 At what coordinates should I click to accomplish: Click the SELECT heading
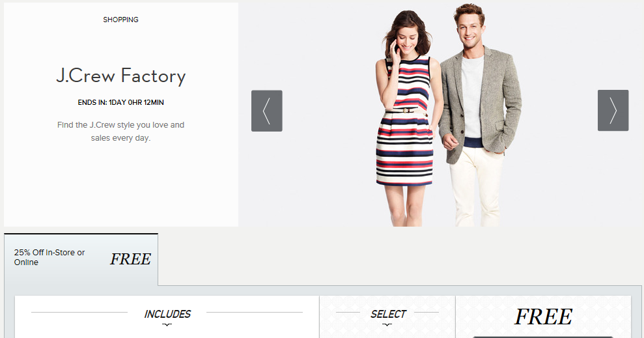[x=388, y=314]
